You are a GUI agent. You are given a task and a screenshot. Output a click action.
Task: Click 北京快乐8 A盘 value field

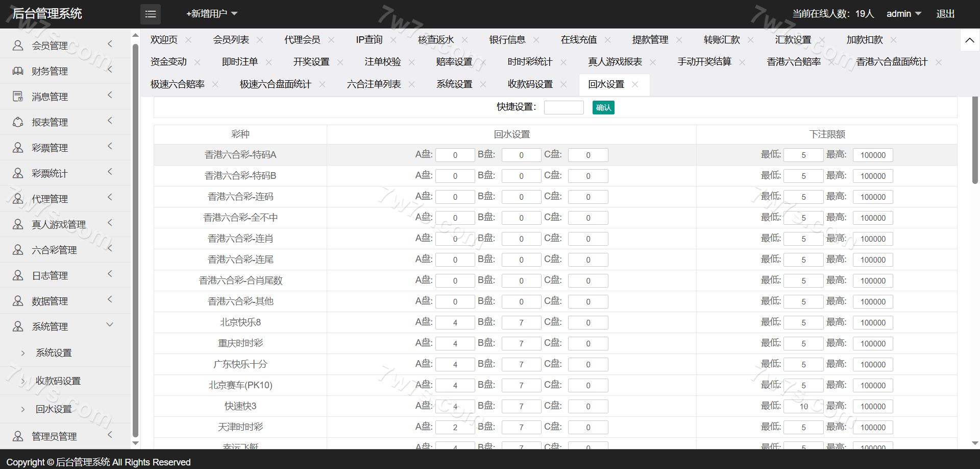click(455, 323)
